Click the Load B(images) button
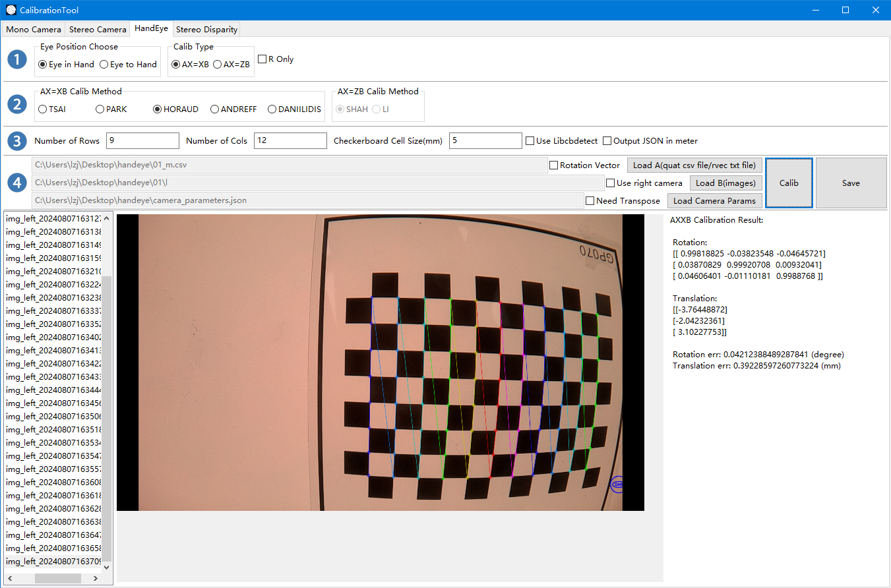Screen dimensions: 891x588 point(725,183)
